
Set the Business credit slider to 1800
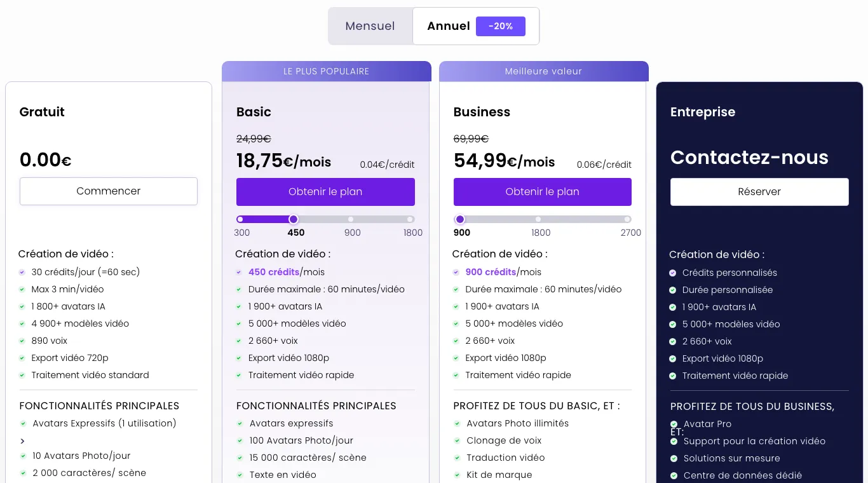(x=538, y=219)
